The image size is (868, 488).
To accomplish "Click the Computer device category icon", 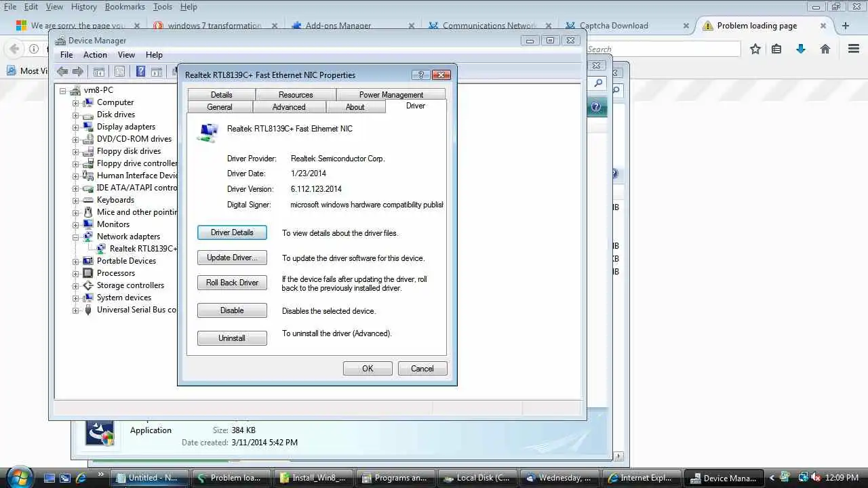I will coord(87,102).
